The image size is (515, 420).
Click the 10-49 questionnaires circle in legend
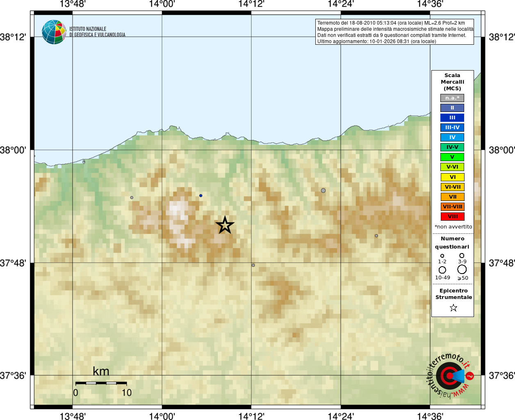coord(442,270)
